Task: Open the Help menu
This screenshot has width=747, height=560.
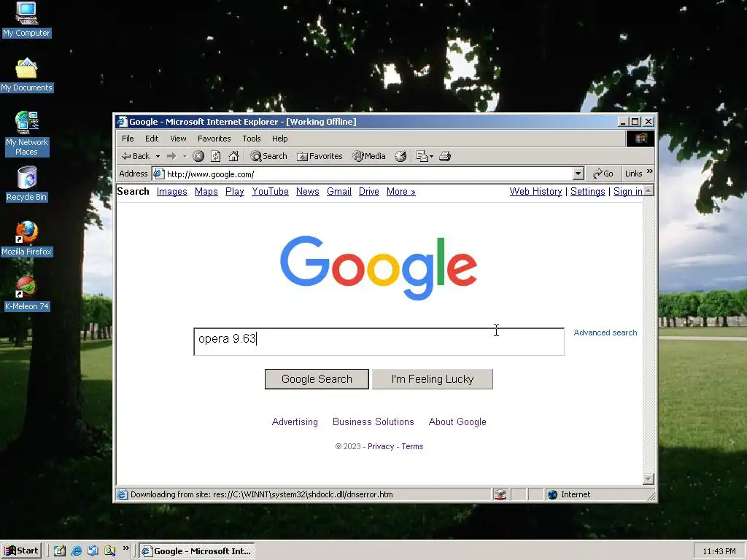Action: tap(279, 139)
